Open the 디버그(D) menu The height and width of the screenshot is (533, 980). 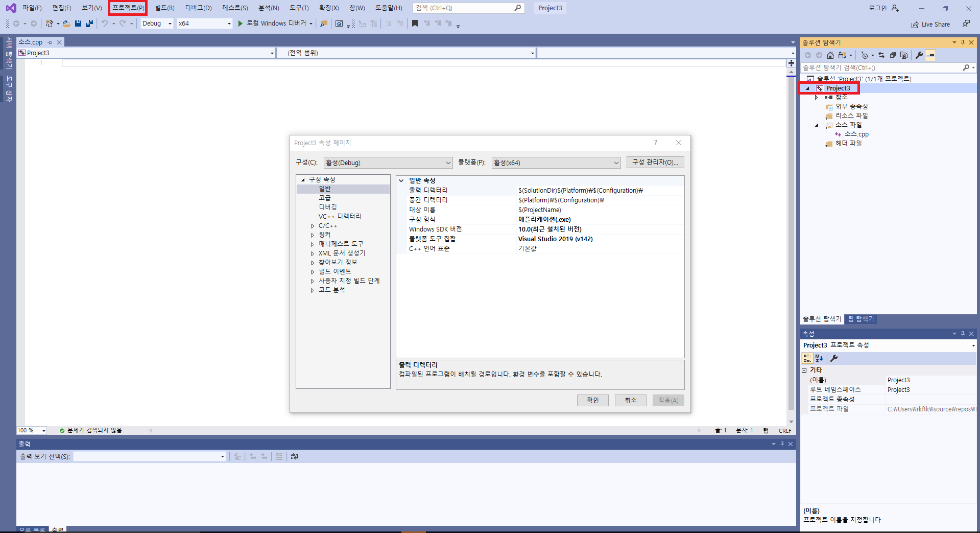(x=198, y=8)
